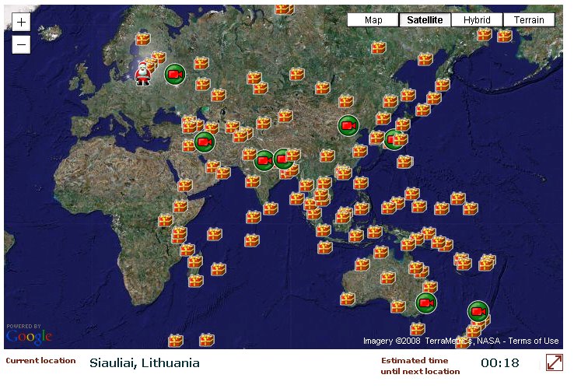Screen dimensions: 574x392
Task: Open the video camera marker beside Santa
Action: 175,75
